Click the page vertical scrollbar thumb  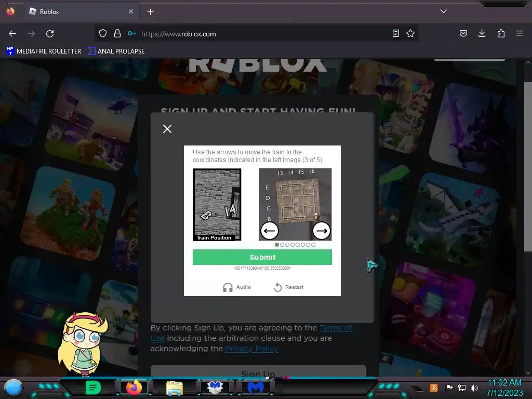point(528,166)
